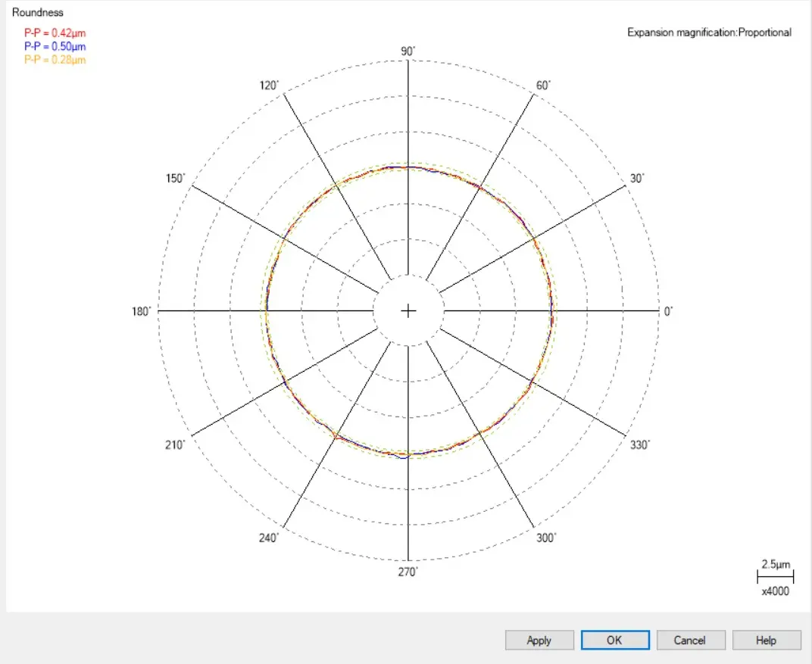Viewport: 812px width, 664px height.
Task: Click the 180° angle label
Action: coord(142,311)
